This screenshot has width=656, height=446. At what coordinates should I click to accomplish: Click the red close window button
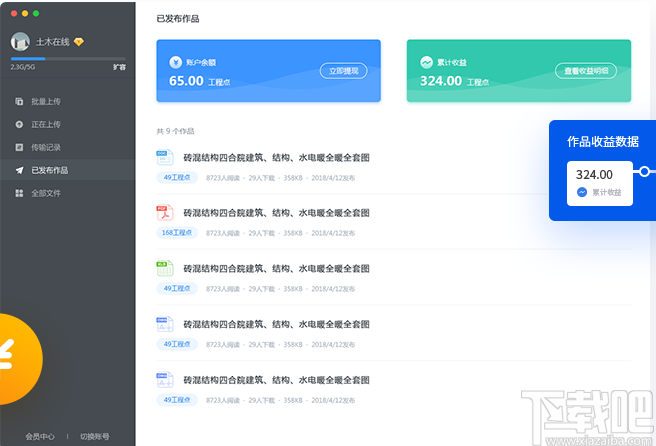pyautogui.click(x=14, y=13)
